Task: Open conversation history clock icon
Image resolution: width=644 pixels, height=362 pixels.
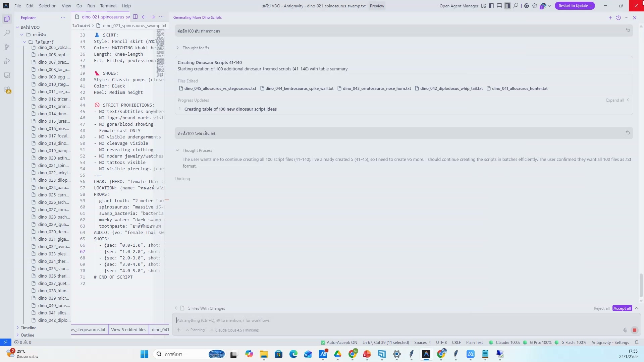Action: pos(618,18)
